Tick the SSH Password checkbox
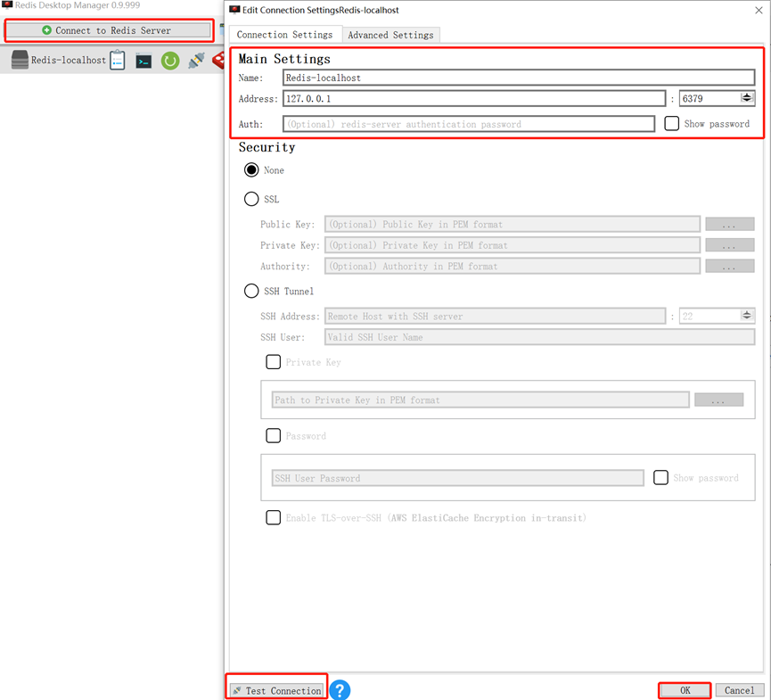Viewport: 771px width, 700px height. coord(273,435)
